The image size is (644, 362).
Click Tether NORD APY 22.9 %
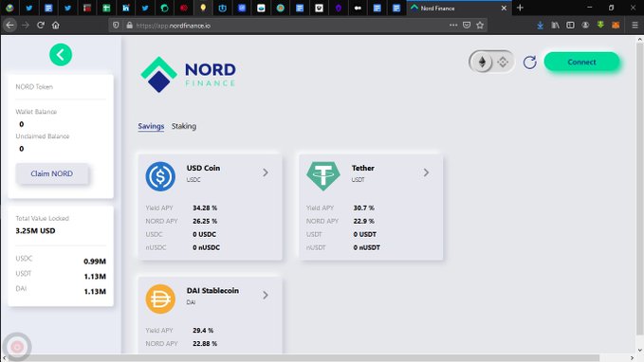363,221
